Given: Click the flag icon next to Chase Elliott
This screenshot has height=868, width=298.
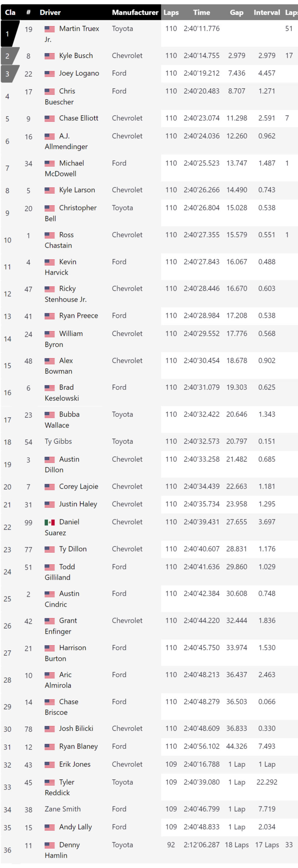Looking at the screenshot, I should tap(50, 119).
